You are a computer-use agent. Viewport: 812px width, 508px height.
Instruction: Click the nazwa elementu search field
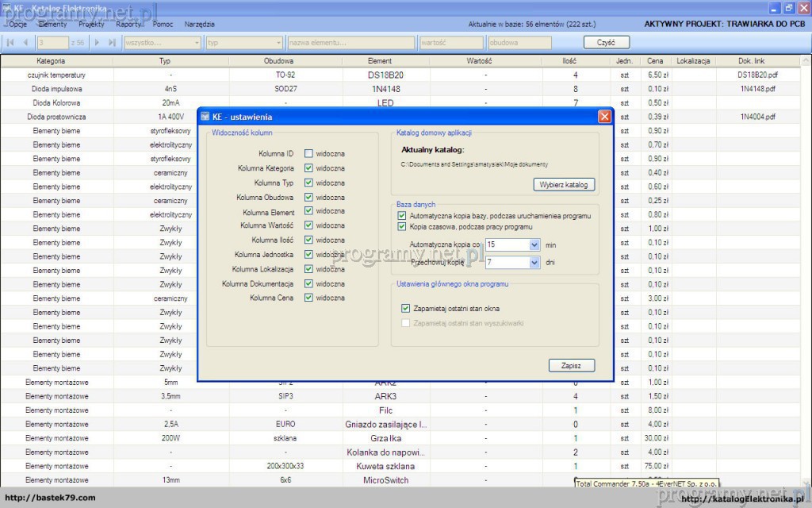coord(350,43)
